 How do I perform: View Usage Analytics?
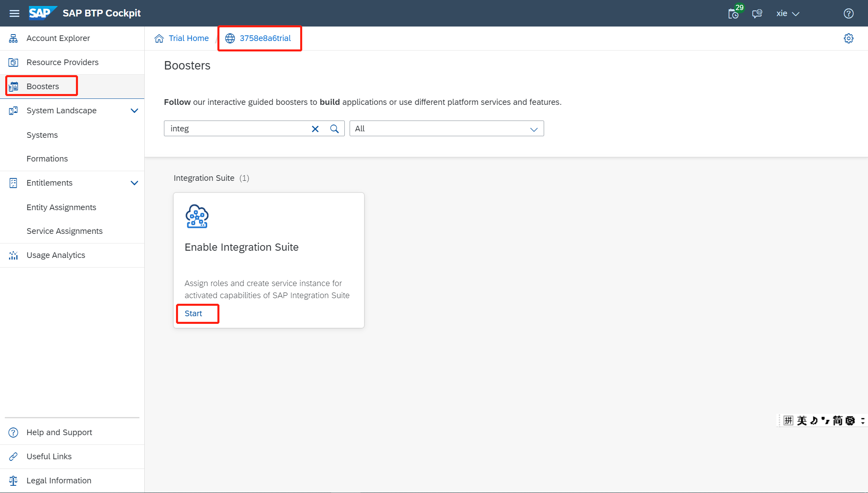click(72, 255)
